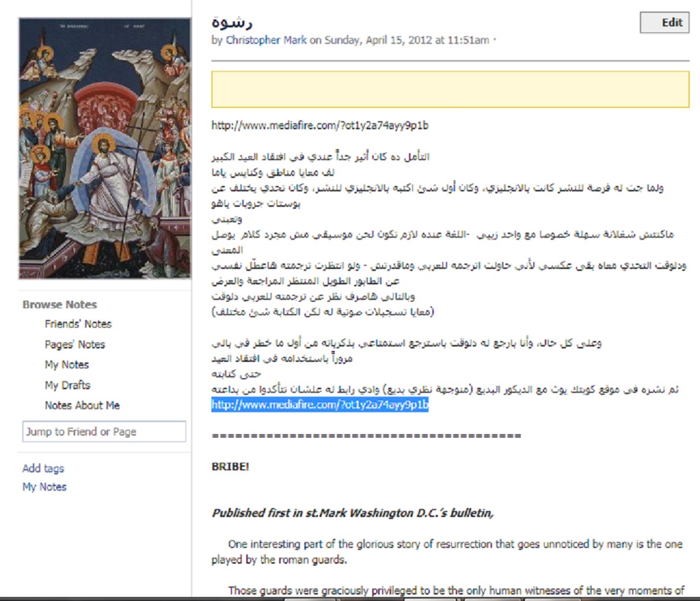The image size is (700, 601).
Task: Click the Edit button
Action: (664, 23)
